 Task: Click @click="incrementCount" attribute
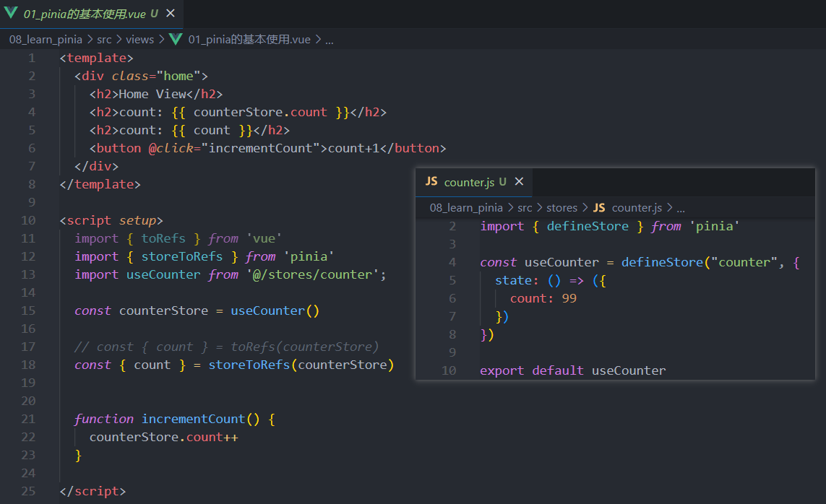point(234,148)
